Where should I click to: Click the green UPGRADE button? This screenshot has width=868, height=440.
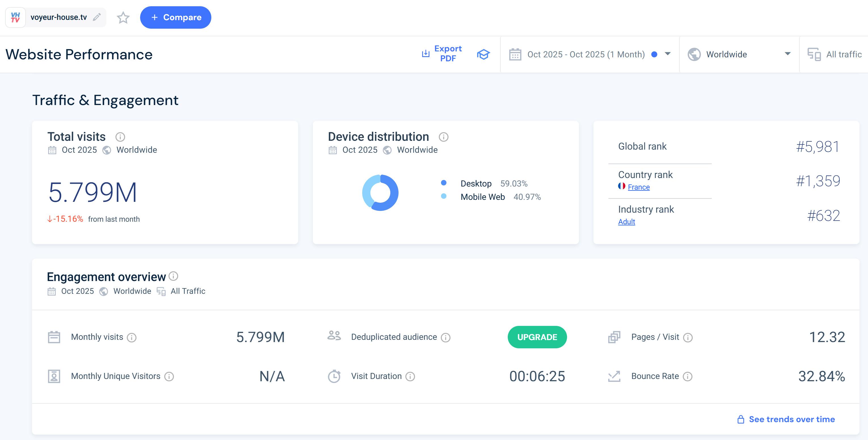pos(537,337)
